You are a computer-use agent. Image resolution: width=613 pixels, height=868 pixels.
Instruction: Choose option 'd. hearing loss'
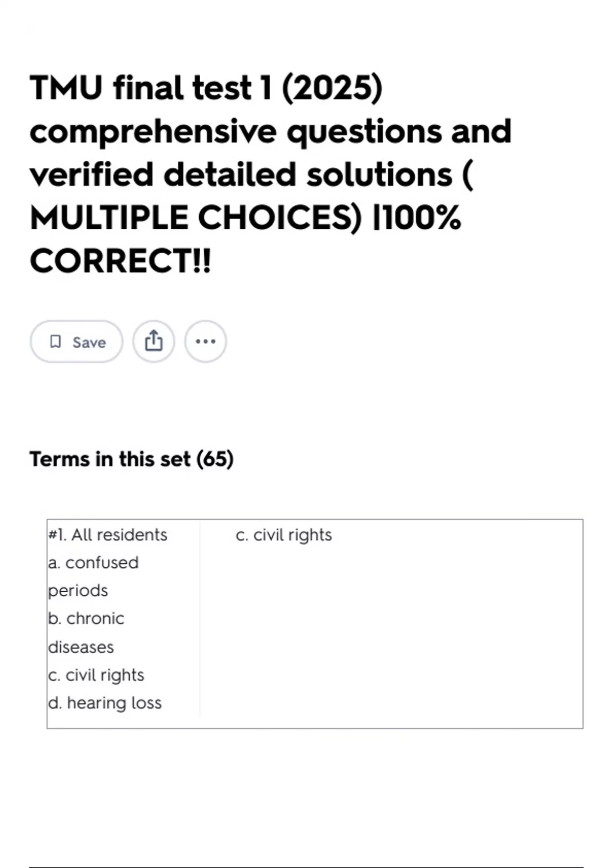pos(105,703)
